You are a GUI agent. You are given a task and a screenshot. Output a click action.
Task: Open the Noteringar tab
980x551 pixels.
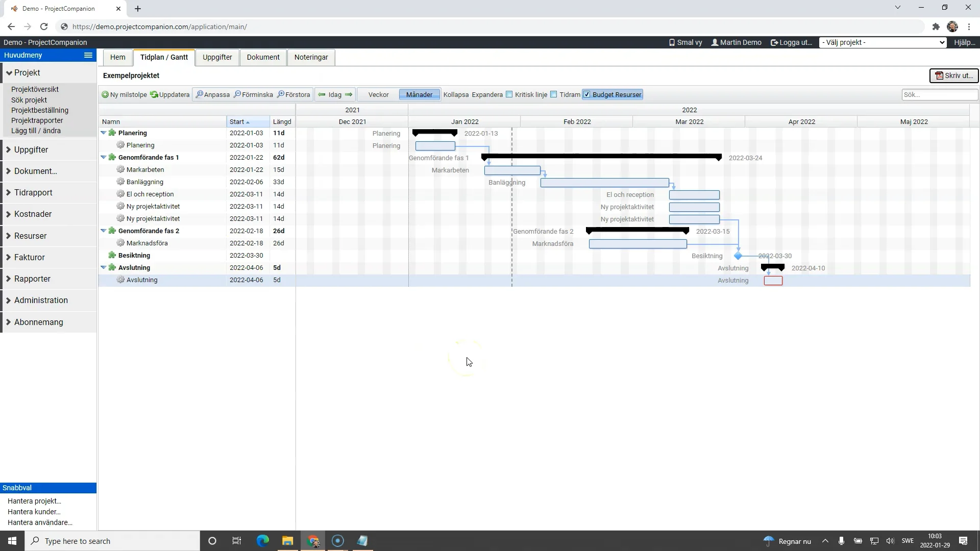coord(311,57)
